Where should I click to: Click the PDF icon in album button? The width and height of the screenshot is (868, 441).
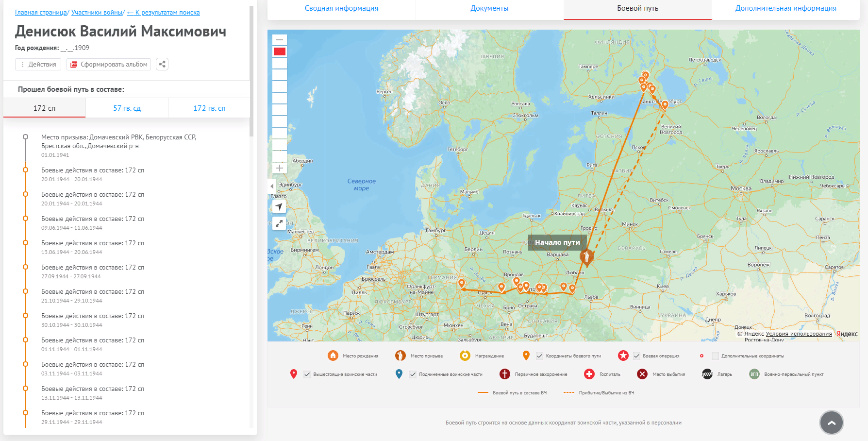(74, 64)
